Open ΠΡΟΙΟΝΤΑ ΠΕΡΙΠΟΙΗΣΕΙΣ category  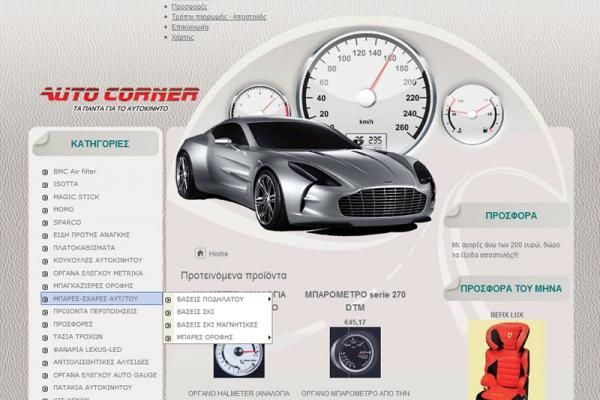point(95,311)
